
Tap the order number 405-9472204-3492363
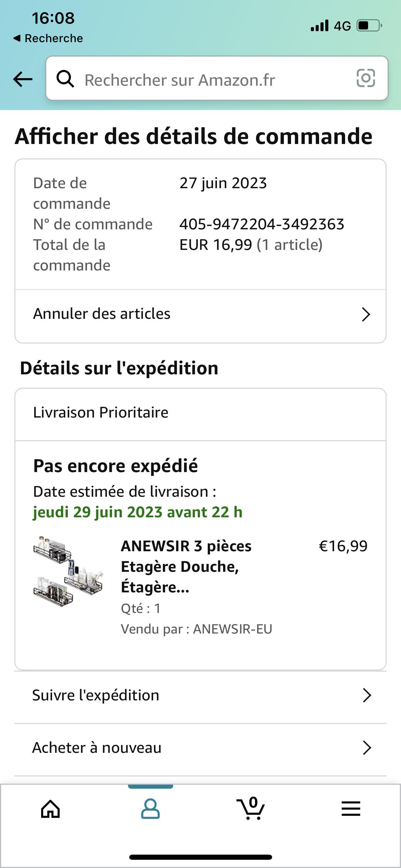click(262, 224)
